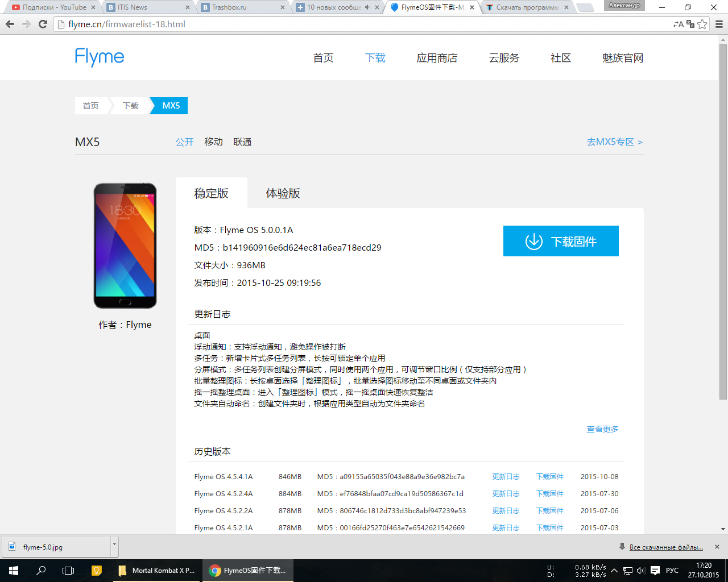
Task: Close the downloads bar
Action: pos(717,547)
